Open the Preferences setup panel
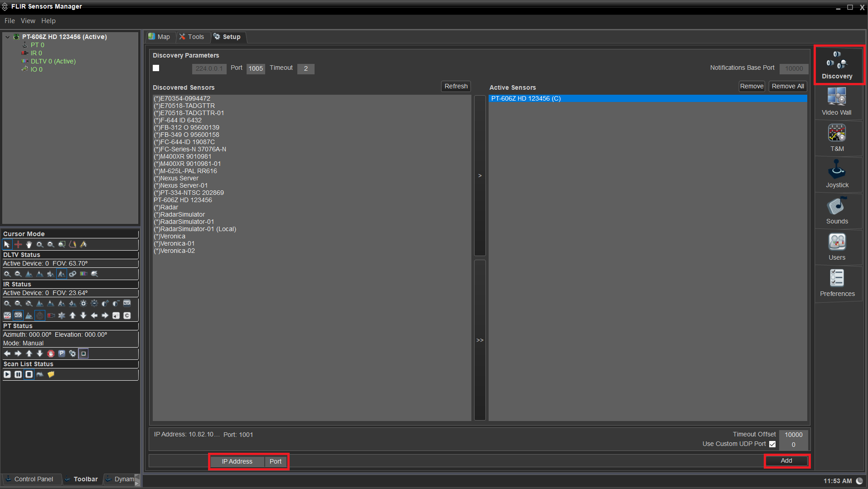The image size is (868, 489). click(x=837, y=283)
